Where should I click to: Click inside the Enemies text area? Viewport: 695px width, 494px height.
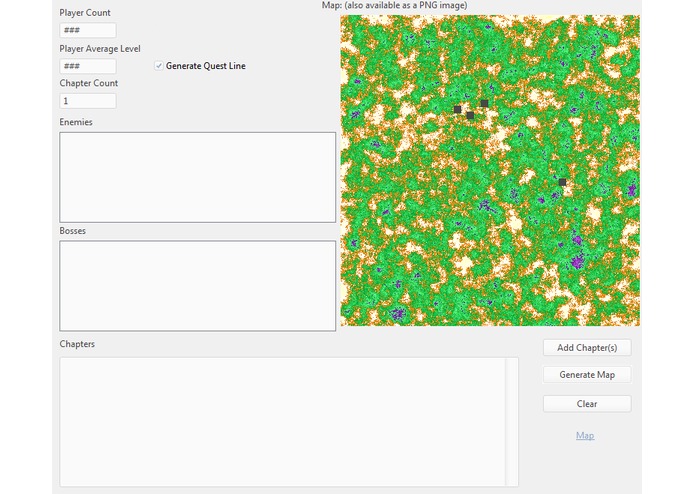click(x=198, y=177)
